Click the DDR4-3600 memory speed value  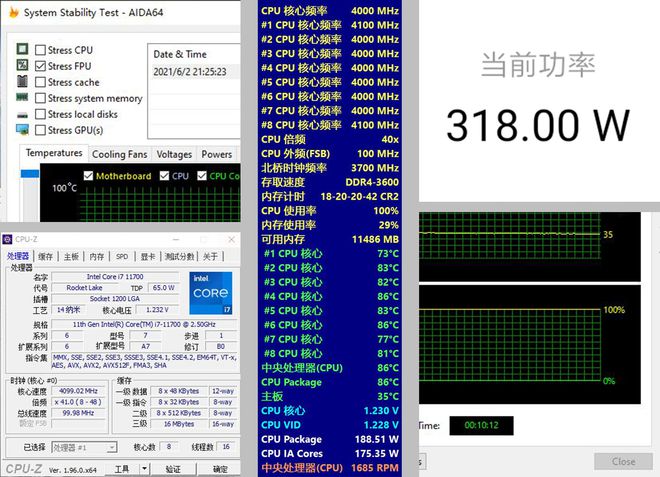click(x=372, y=182)
